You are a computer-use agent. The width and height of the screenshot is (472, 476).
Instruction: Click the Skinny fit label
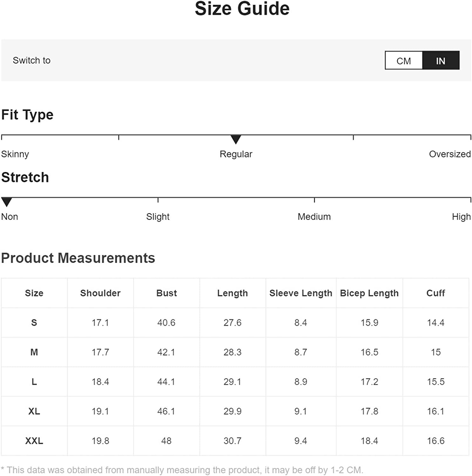tap(15, 154)
